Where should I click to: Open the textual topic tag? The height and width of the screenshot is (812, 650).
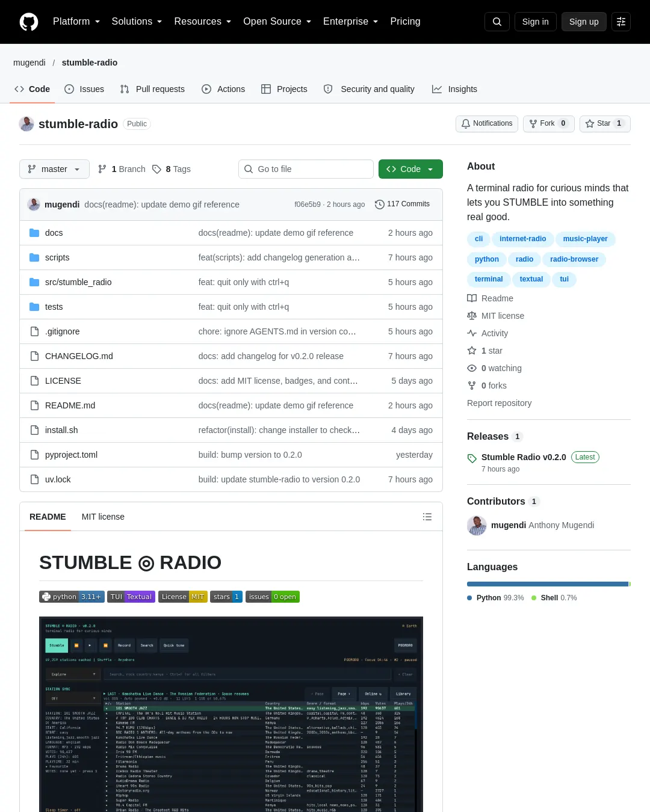pos(531,279)
